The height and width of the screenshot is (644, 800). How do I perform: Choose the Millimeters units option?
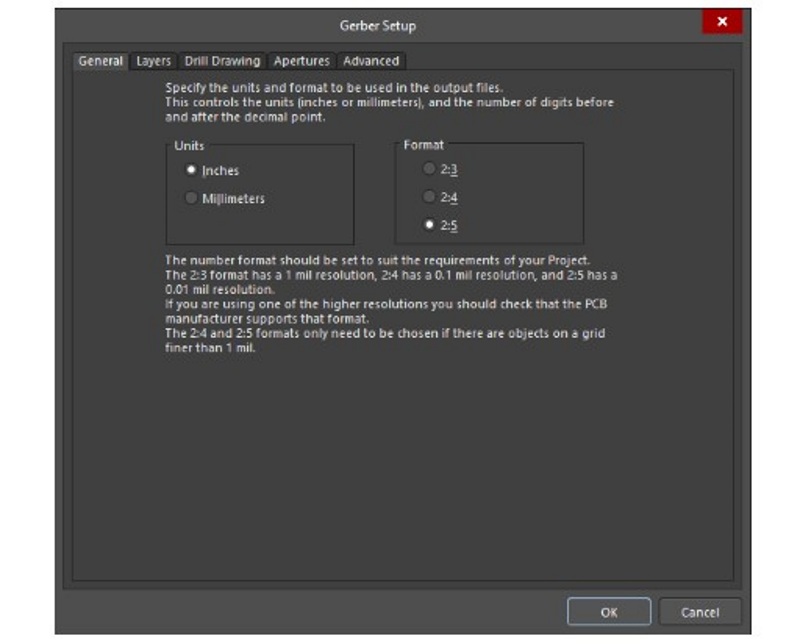[x=191, y=199]
